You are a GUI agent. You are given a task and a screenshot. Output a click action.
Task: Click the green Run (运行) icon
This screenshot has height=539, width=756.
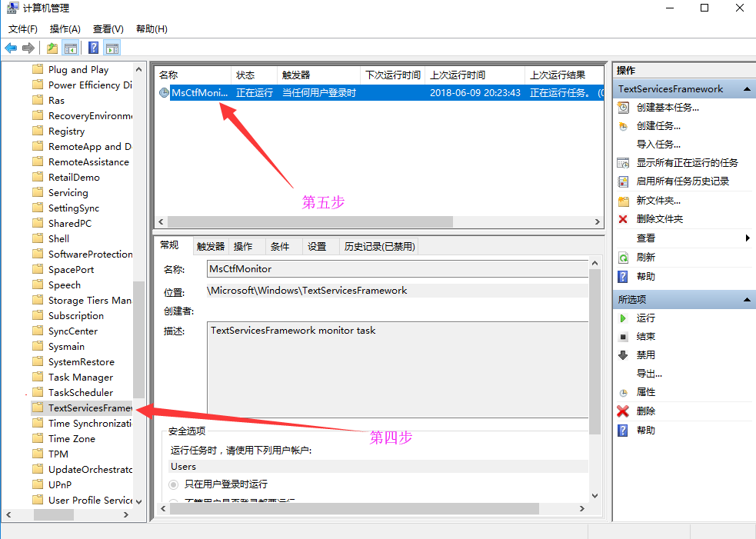623,318
